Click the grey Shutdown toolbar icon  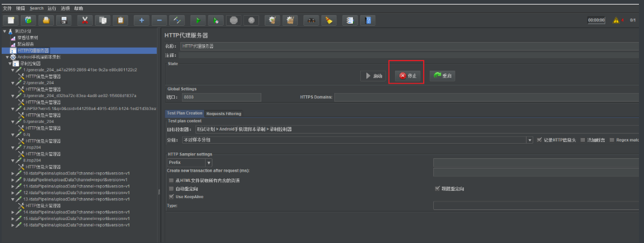tap(251, 20)
